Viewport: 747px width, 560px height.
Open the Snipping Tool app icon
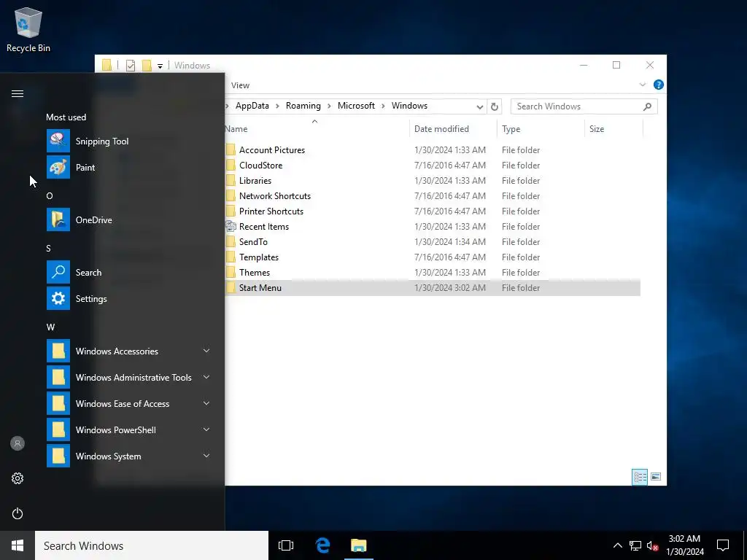58,141
